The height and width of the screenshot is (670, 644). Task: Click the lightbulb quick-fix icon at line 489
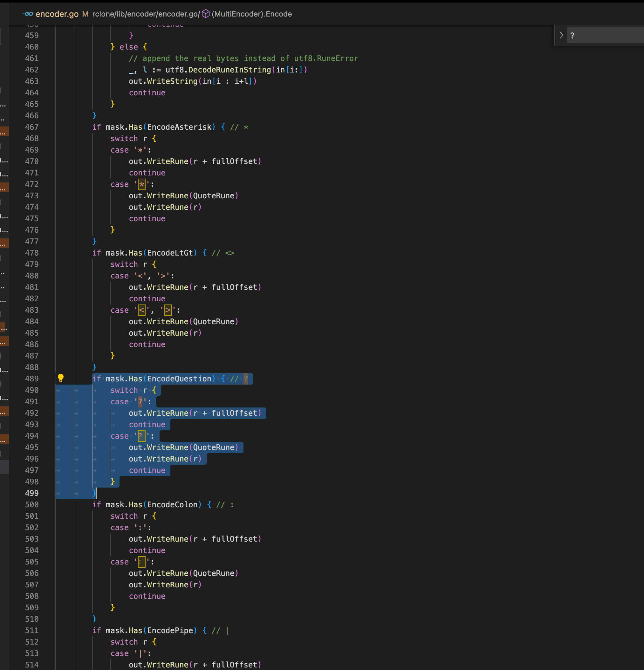[x=61, y=379]
